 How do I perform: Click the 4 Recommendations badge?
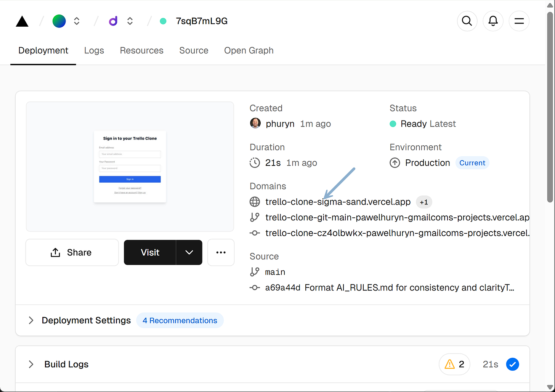coord(180,320)
